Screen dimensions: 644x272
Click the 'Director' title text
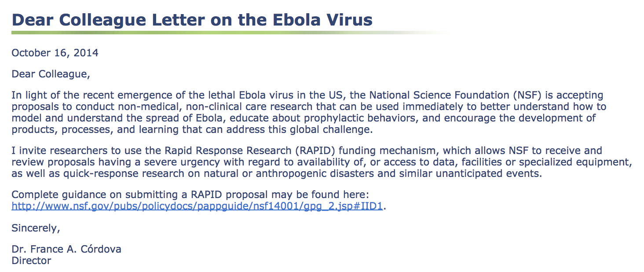click(x=31, y=261)
